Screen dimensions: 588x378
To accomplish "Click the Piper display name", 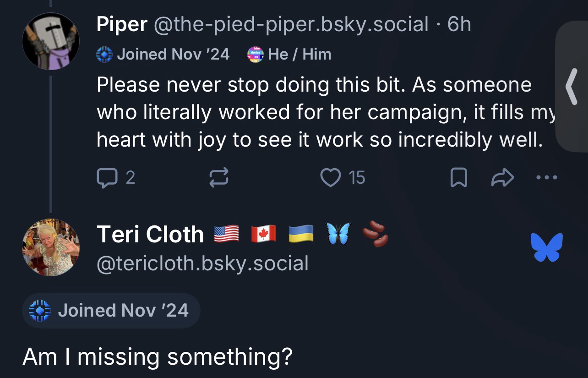I will coord(122,24).
